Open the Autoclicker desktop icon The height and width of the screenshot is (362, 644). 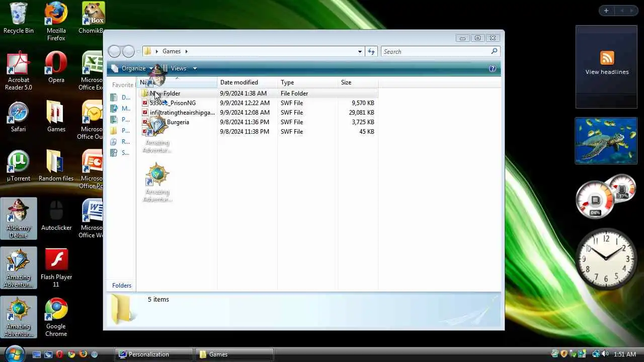tap(56, 215)
